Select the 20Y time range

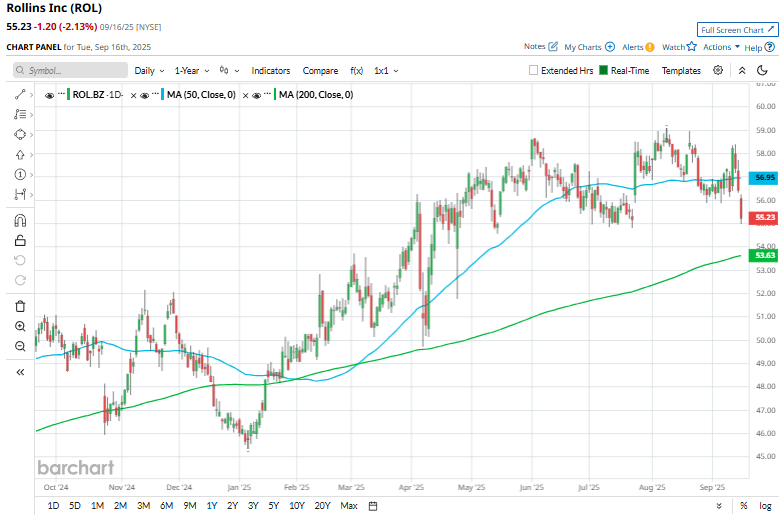click(322, 506)
